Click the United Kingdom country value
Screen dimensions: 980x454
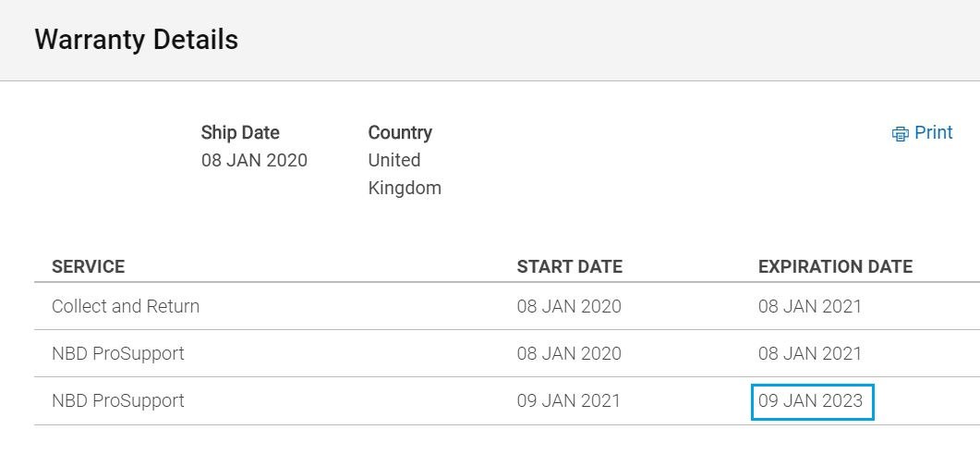405,174
